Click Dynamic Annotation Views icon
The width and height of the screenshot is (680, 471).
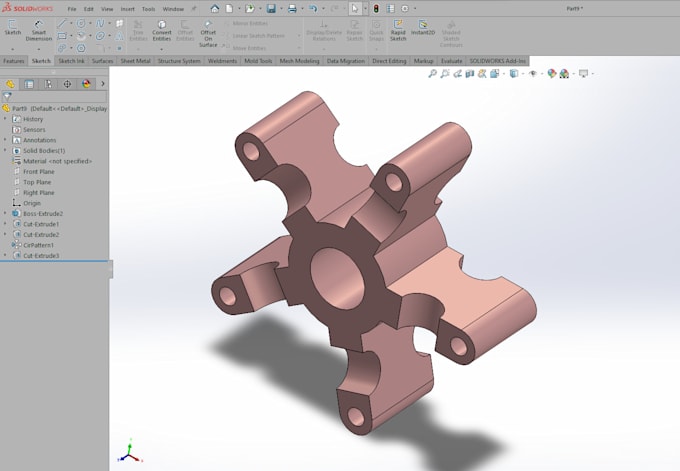point(482,74)
